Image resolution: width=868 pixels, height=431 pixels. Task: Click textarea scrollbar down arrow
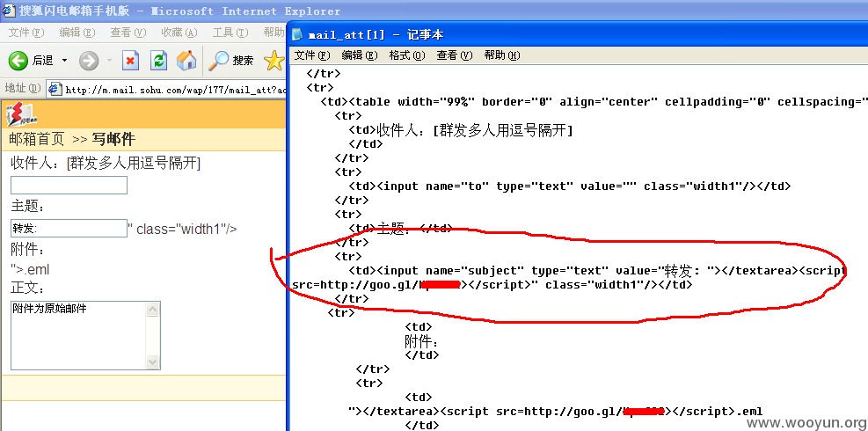point(153,362)
